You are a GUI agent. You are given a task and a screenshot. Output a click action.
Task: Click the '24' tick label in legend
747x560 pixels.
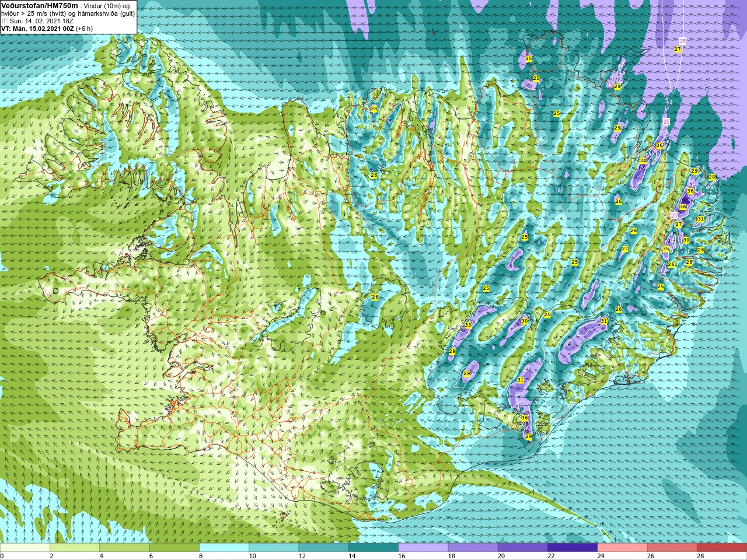[x=601, y=556]
